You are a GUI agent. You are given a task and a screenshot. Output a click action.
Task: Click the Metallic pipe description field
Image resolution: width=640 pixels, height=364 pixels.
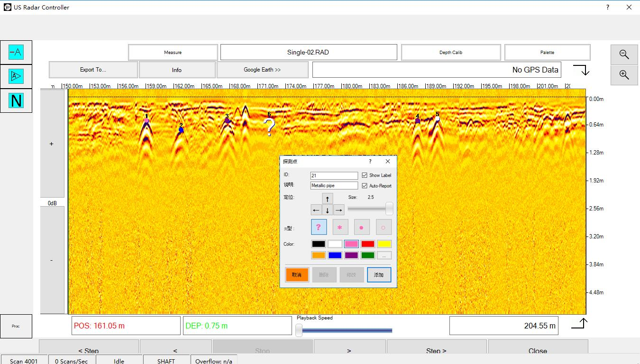point(334,186)
